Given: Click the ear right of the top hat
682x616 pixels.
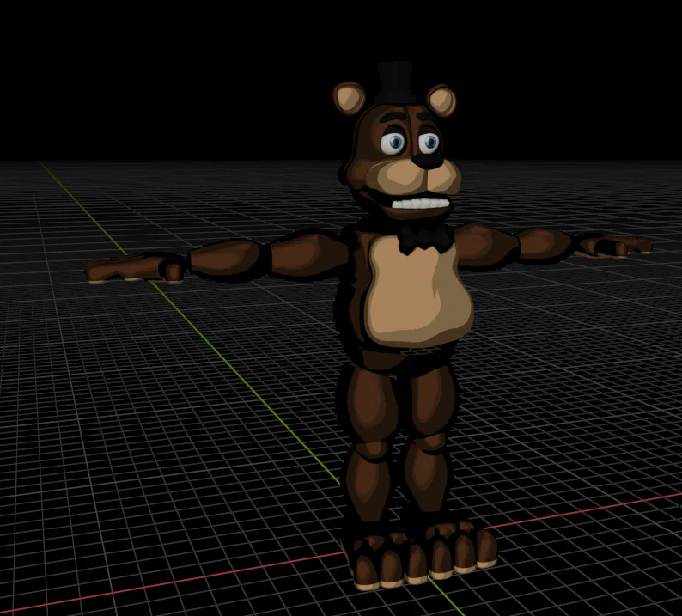Looking at the screenshot, I should click(441, 101).
